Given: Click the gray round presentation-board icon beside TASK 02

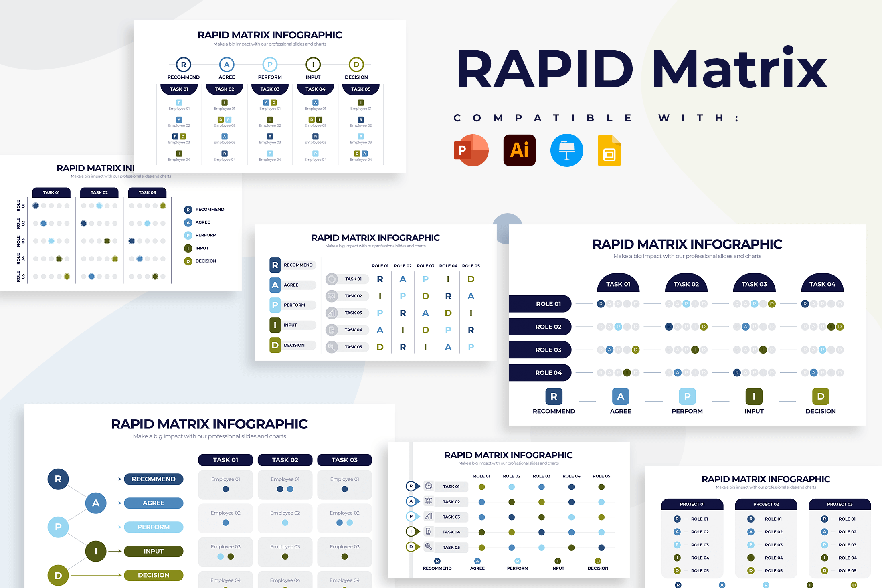Looking at the screenshot, I should click(x=332, y=296).
